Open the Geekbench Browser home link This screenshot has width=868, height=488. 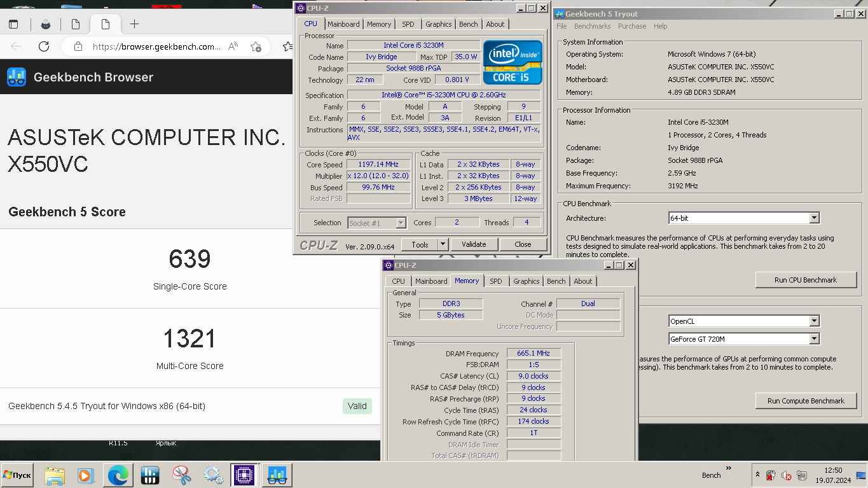(x=93, y=77)
